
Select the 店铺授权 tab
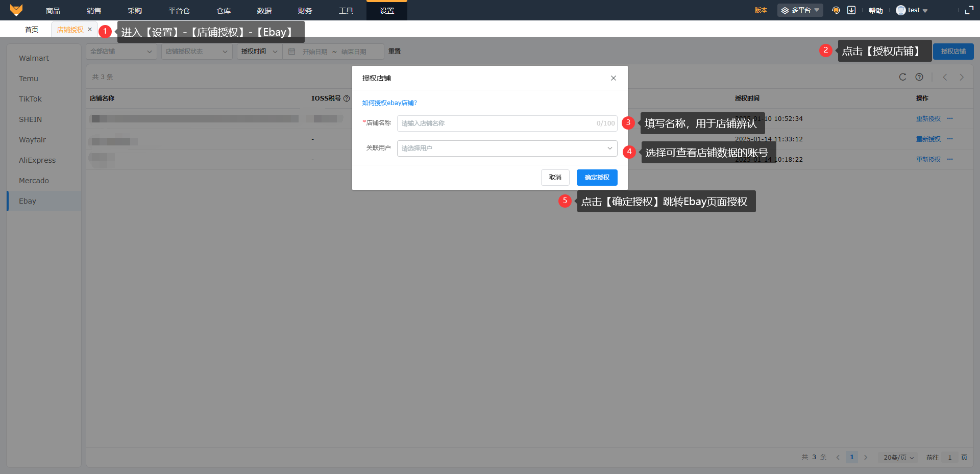[x=70, y=30]
